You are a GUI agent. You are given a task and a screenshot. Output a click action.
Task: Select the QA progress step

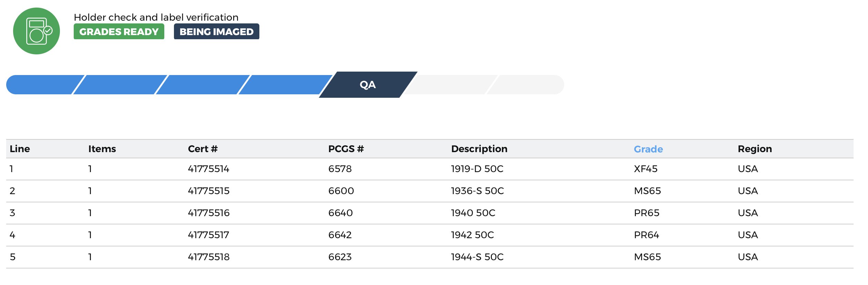click(x=368, y=85)
